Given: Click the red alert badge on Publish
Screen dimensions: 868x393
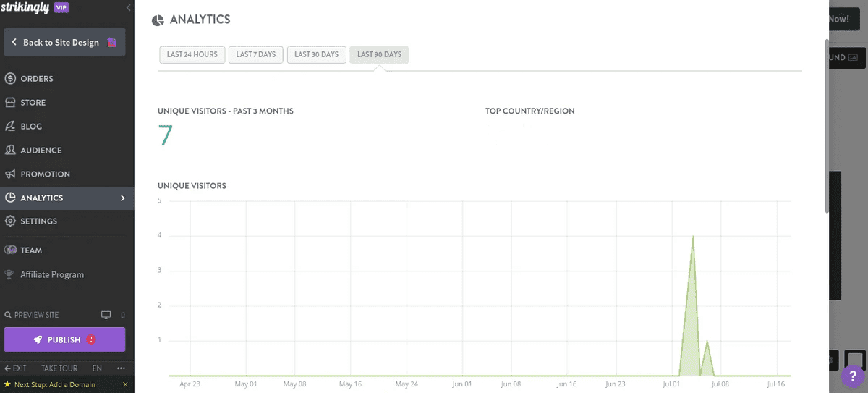Looking at the screenshot, I should 91,339.
